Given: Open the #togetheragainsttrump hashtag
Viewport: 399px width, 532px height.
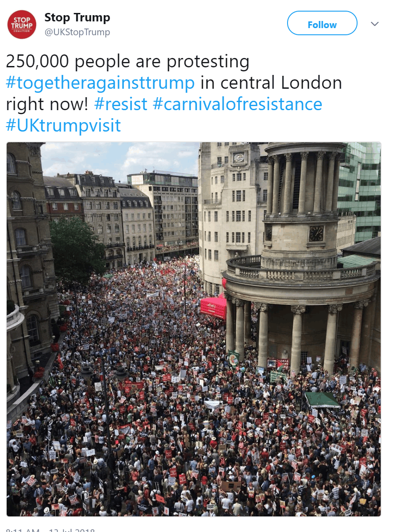Looking at the screenshot, I should pyautogui.click(x=100, y=83).
